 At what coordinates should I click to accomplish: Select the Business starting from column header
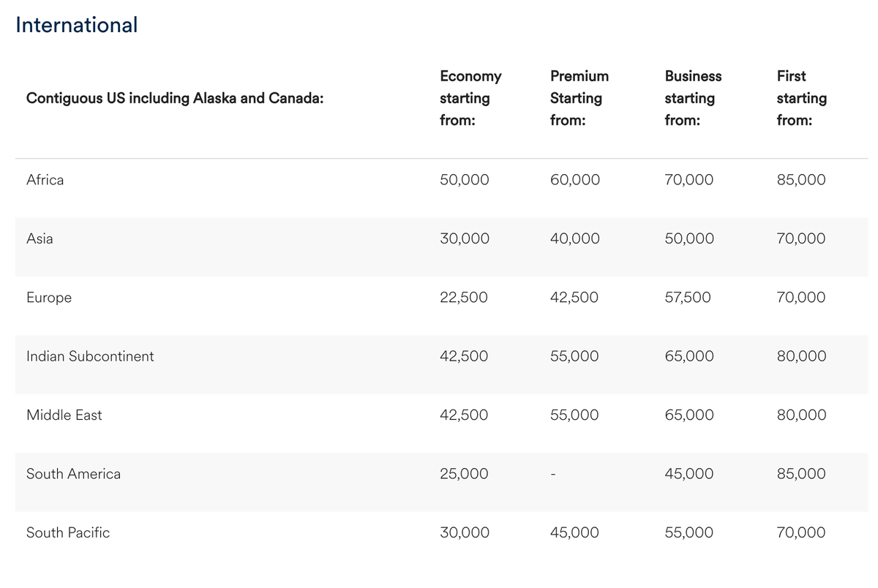[x=692, y=98]
